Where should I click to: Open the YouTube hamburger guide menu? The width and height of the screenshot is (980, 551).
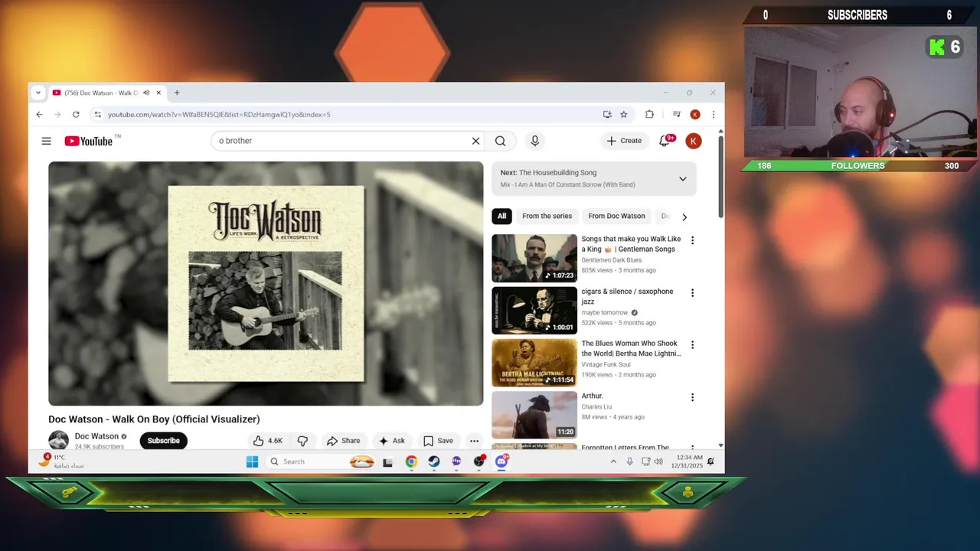(46, 141)
